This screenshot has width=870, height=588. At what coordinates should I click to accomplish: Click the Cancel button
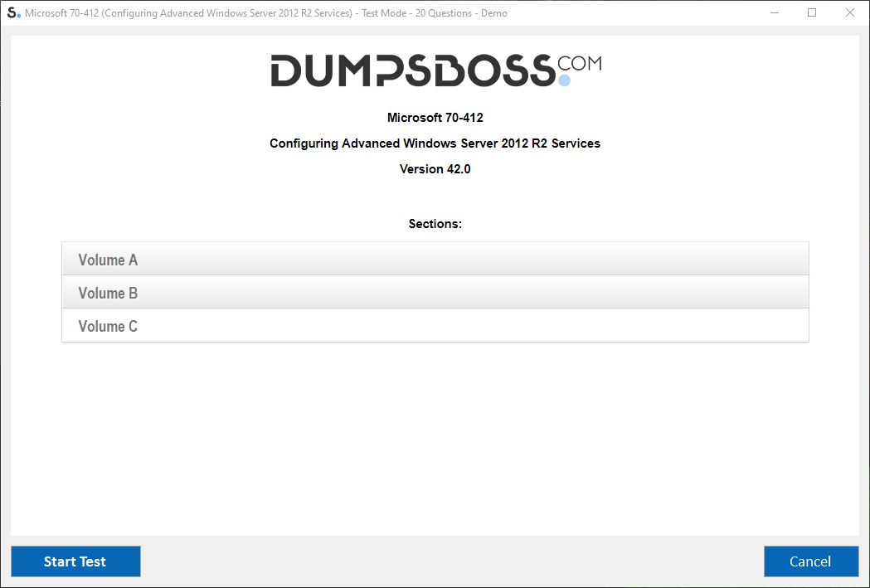tap(810, 561)
